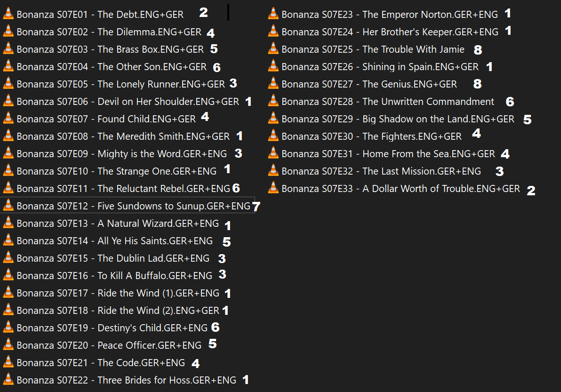The height and width of the screenshot is (392, 561).
Task: Click VLC icon for S07E14 All Ye His Saints
Action: coord(8,240)
